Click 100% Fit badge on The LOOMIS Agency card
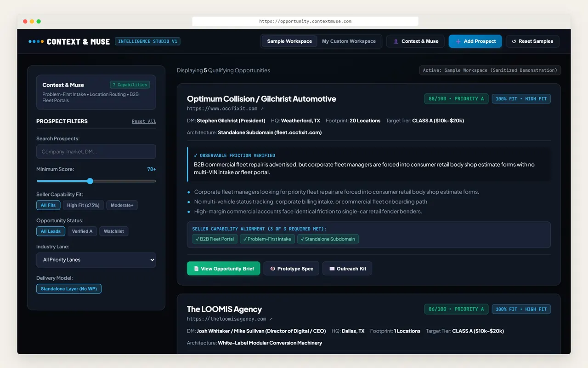 [x=521, y=309]
